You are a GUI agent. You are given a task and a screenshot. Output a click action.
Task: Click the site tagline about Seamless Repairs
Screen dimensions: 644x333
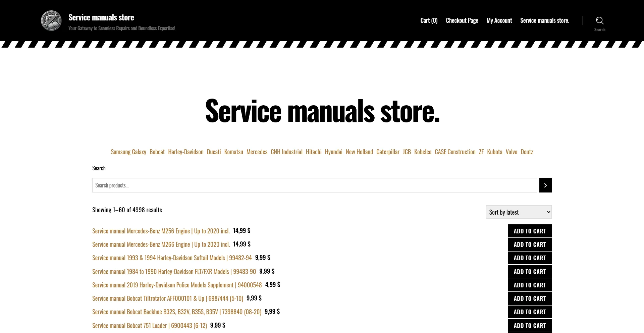pyautogui.click(x=122, y=28)
